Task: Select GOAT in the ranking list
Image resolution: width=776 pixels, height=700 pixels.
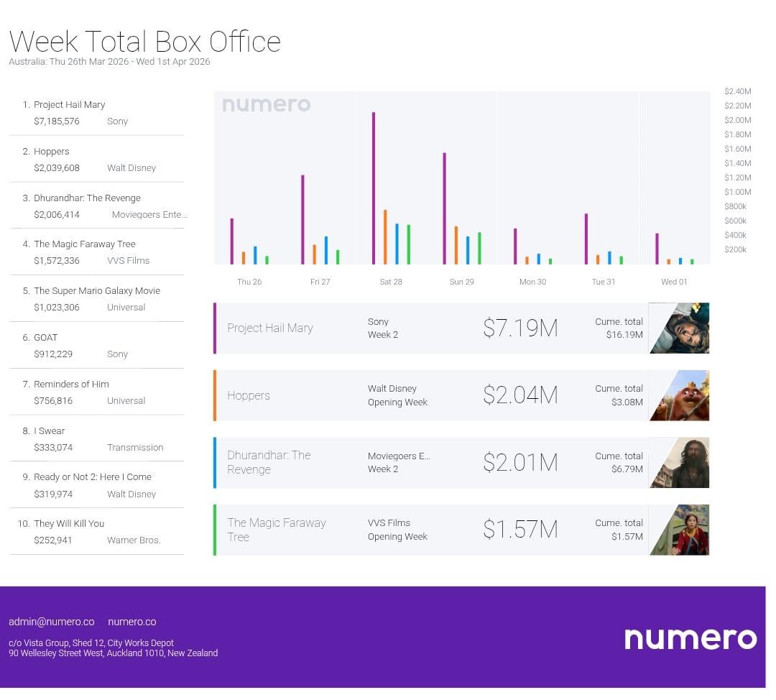Action: pyautogui.click(x=45, y=338)
